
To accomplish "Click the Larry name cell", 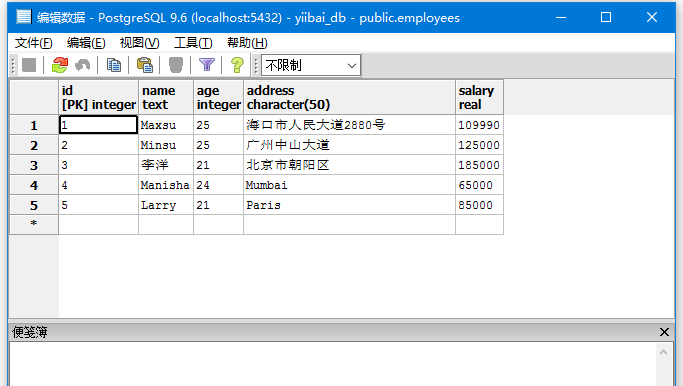I will tap(166, 205).
